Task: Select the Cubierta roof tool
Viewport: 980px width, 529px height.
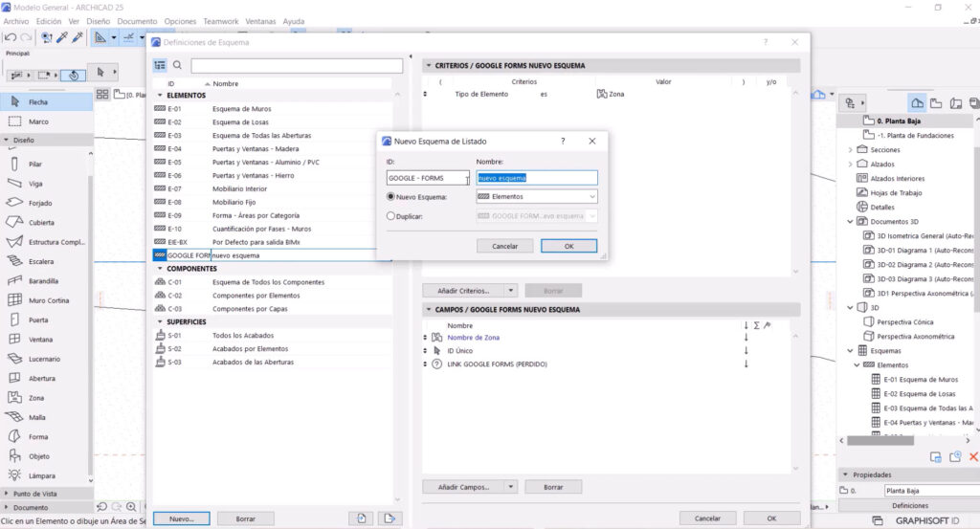Action: pos(41,222)
